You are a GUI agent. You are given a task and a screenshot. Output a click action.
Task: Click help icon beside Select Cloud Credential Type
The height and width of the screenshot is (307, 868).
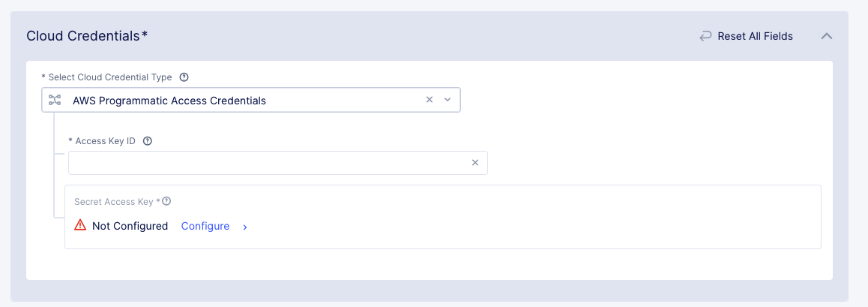click(184, 77)
